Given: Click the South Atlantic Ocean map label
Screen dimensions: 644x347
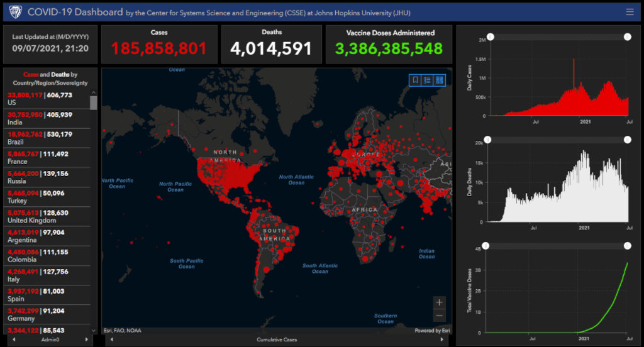Looking at the screenshot, I should point(320,268).
